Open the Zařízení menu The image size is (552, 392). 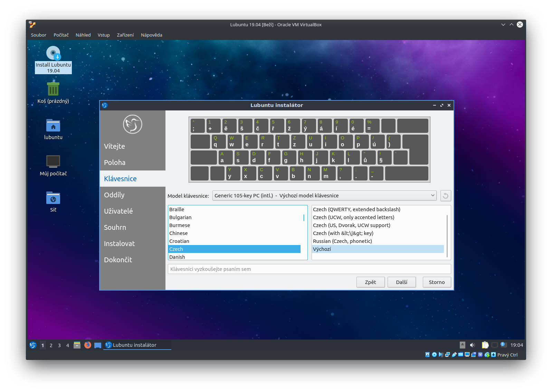pyautogui.click(x=125, y=35)
